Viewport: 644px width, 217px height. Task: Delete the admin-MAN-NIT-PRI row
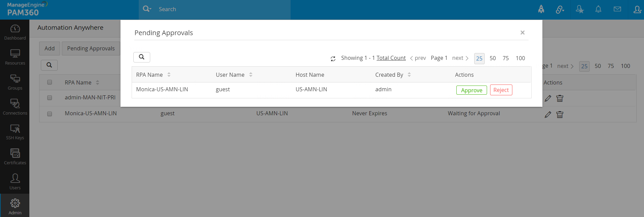pos(560,98)
